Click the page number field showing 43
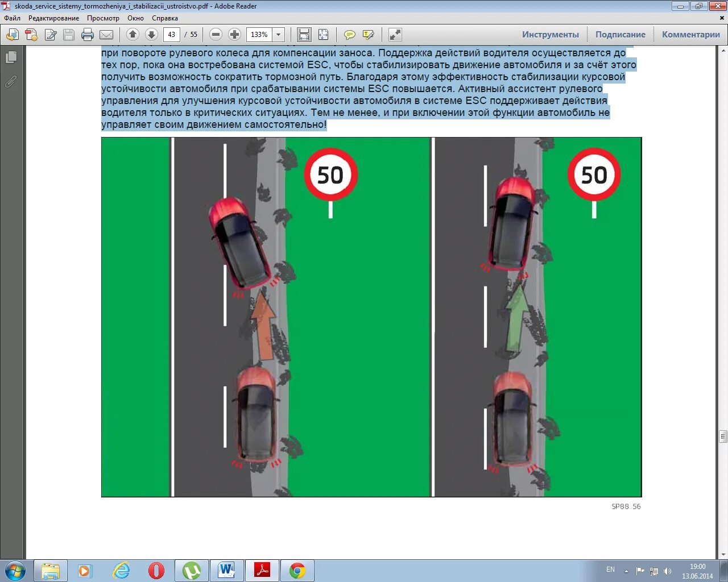Screen dimensions: 728x582 coord(172,35)
